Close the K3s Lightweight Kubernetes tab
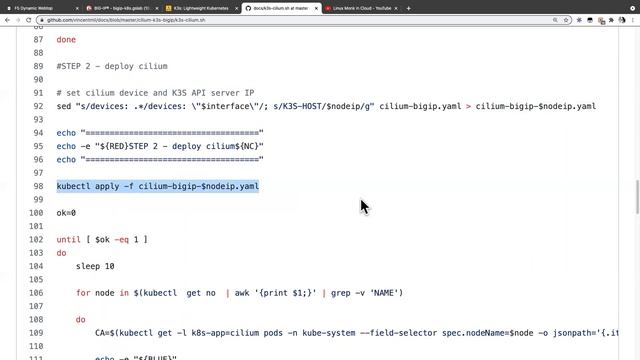Image resolution: width=640 pixels, height=360 pixels. pos(236,8)
